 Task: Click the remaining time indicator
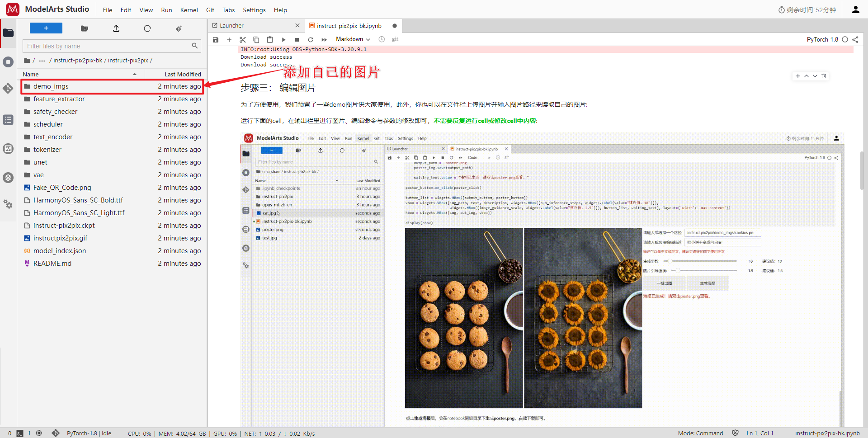tap(807, 10)
